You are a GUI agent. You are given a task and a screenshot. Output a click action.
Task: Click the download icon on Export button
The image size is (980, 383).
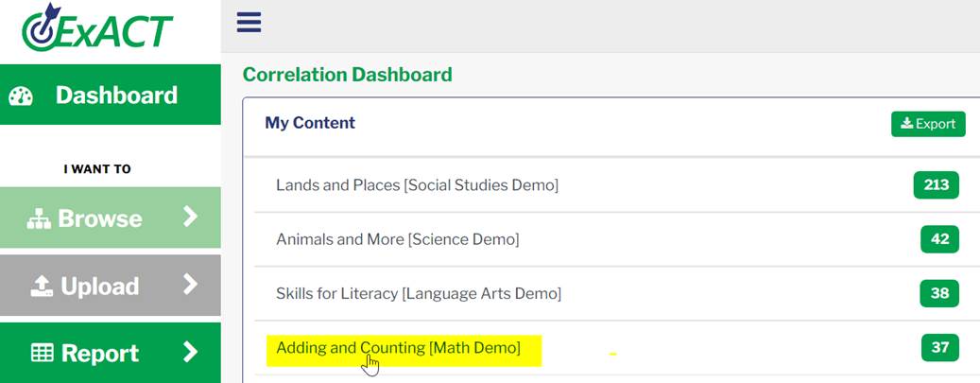tap(906, 123)
